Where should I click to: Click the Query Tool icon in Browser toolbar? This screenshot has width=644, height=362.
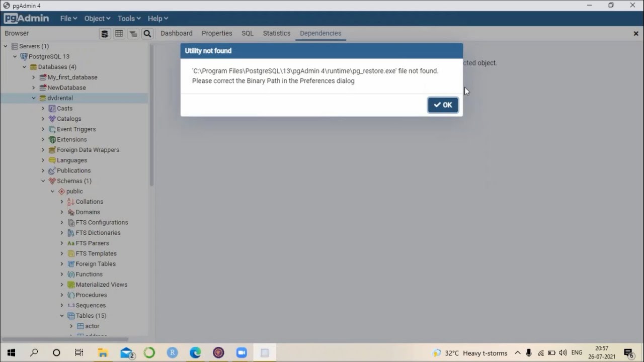click(x=105, y=34)
